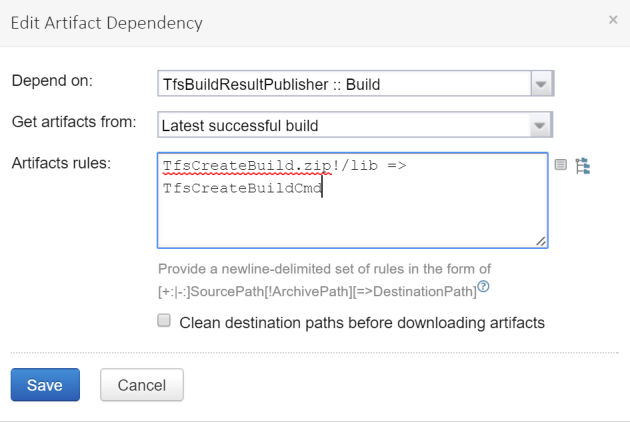630x422 pixels.
Task: Close the Edit Artifact Dependency dialog
Action: (x=613, y=20)
